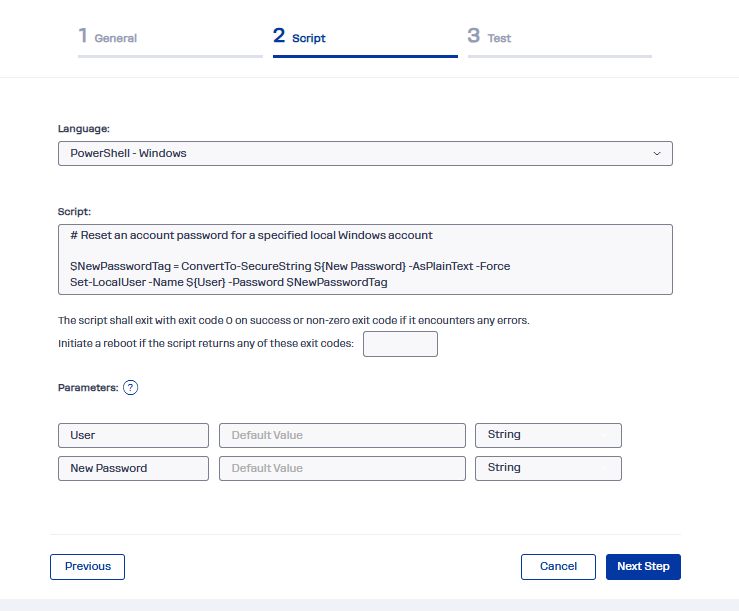Screen dimensions: 739x611
Task: Click the Default Value field for User
Action: pyautogui.click(x=342, y=435)
